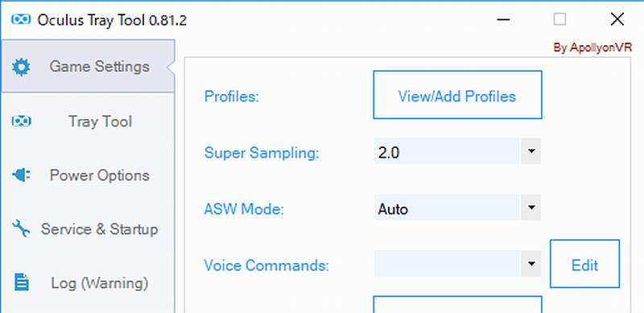Expand the ASW Mode dropdown arrow
644x313 pixels.
(x=531, y=207)
